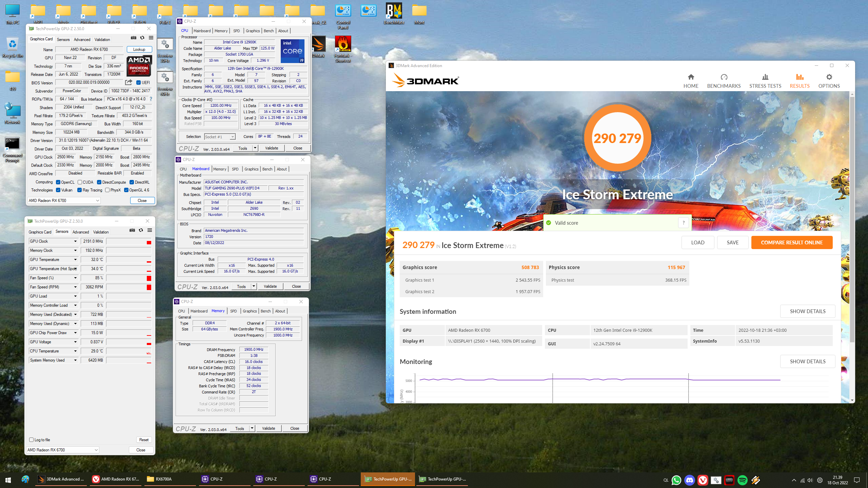Viewport: 868px width, 488px height.
Task: Click RX6700A folder in taskbar
Action: pos(170,479)
